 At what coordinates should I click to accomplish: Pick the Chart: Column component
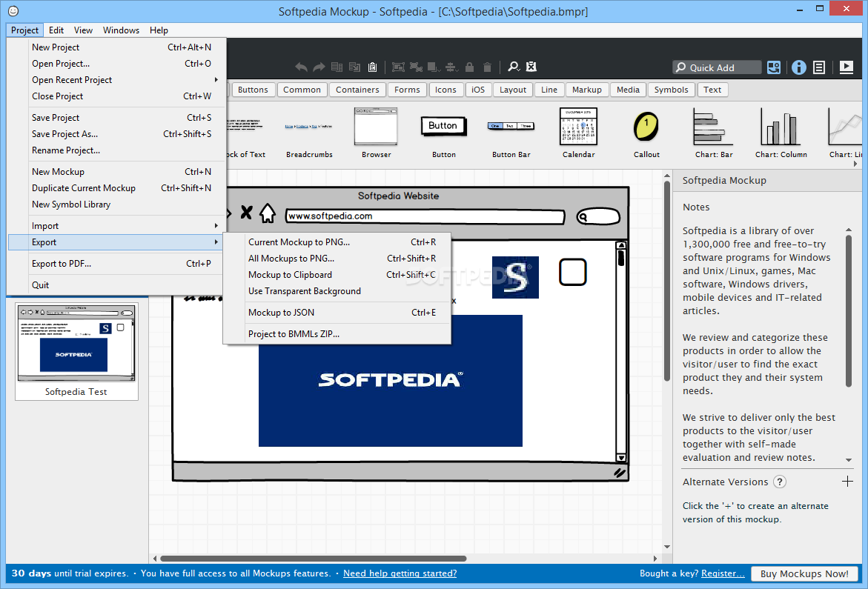(x=781, y=133)
